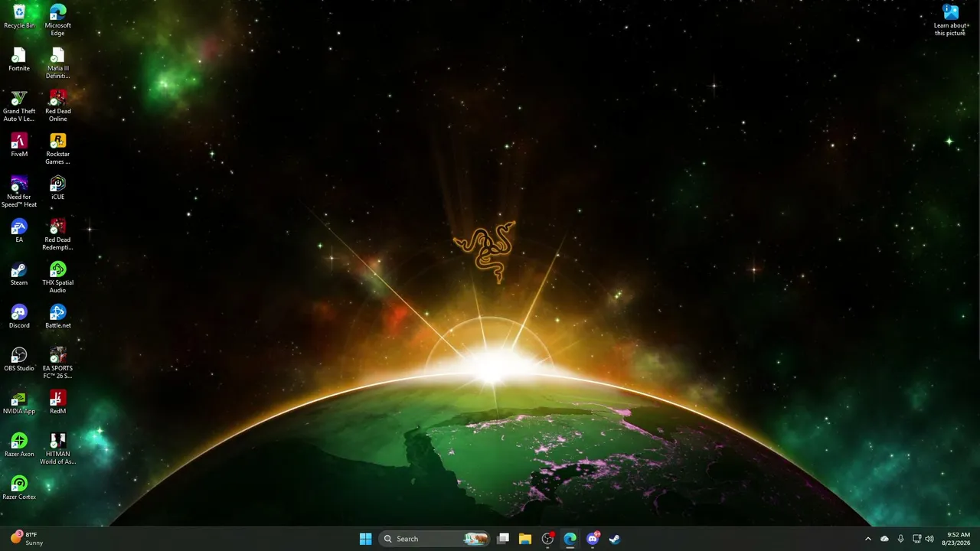Select the RedM desktop shortcut
Screen dimensions: 980x551
pos(57,403)
